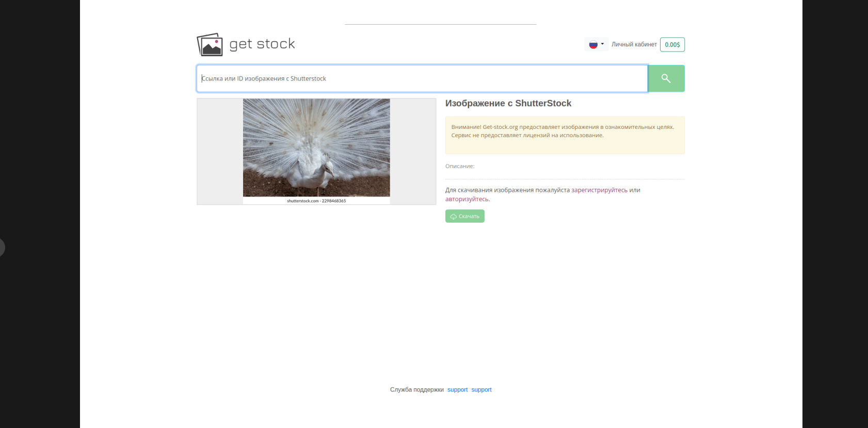The width and height of the screenshot is (868, 428).
Task: Click the green Скачать download button
Action: click(465, 216)
